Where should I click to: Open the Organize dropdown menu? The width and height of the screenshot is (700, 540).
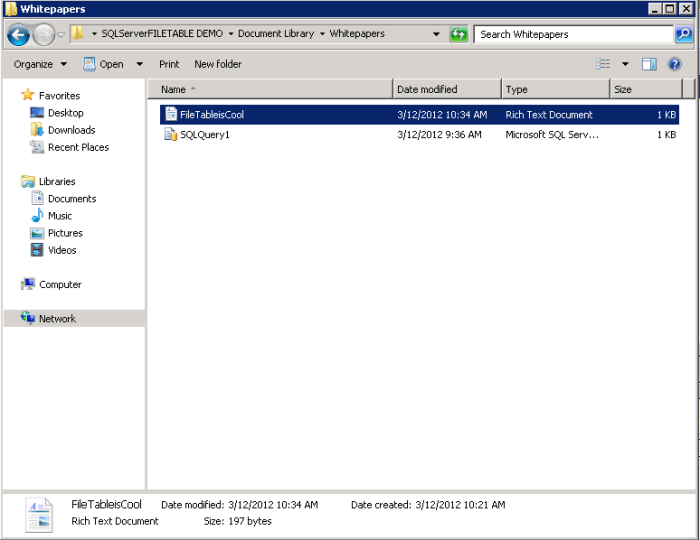click(x=40, y=64)
